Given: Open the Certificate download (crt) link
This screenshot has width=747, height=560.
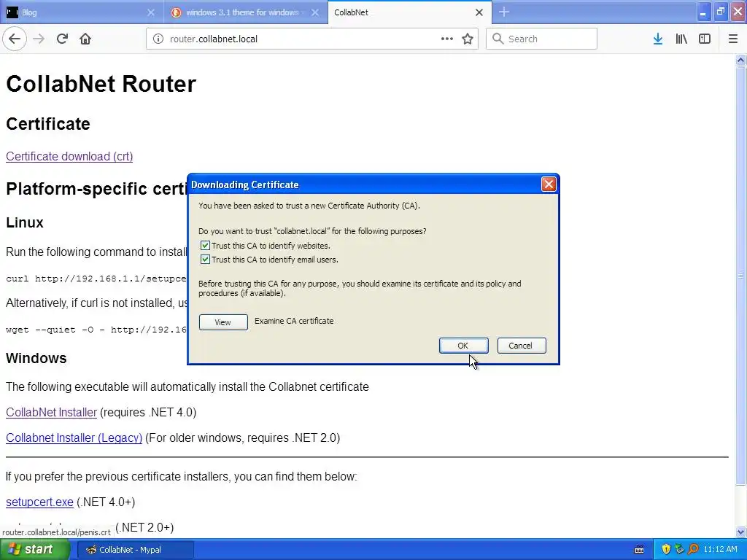Looking at the screenshot, I should [x=69, y=156].
